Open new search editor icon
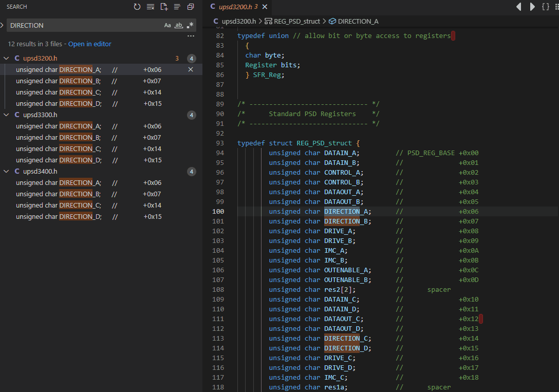Image resolution: width=559 pixels, height=392 pixels. point(164,7)
